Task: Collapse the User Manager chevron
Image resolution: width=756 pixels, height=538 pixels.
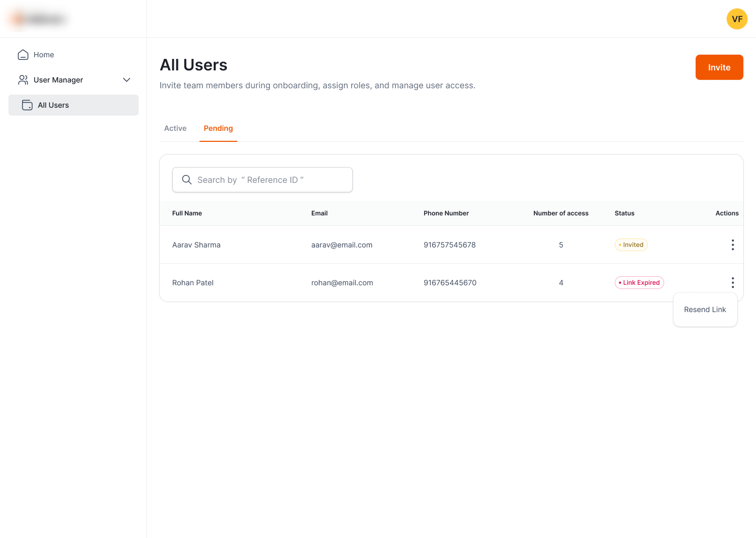Action: pyautogui.click(x=127, y=80)
